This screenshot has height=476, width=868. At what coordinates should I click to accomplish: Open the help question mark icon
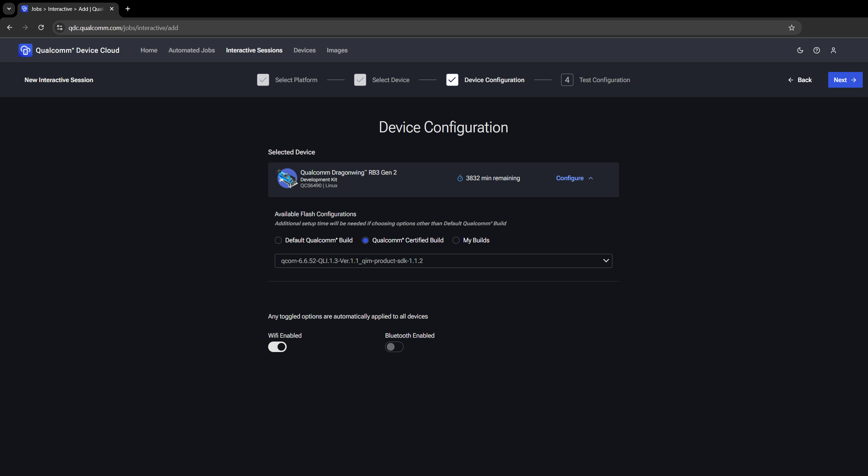click(817, 50)
